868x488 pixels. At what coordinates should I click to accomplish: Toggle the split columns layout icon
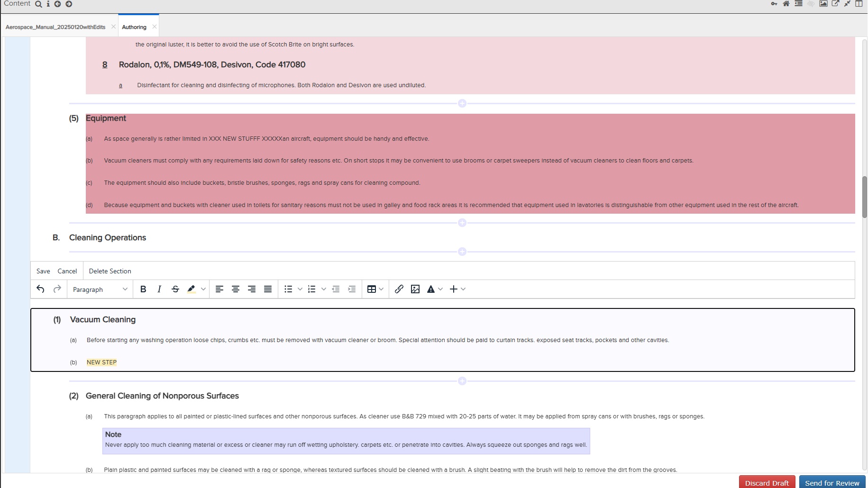[859, 4]
